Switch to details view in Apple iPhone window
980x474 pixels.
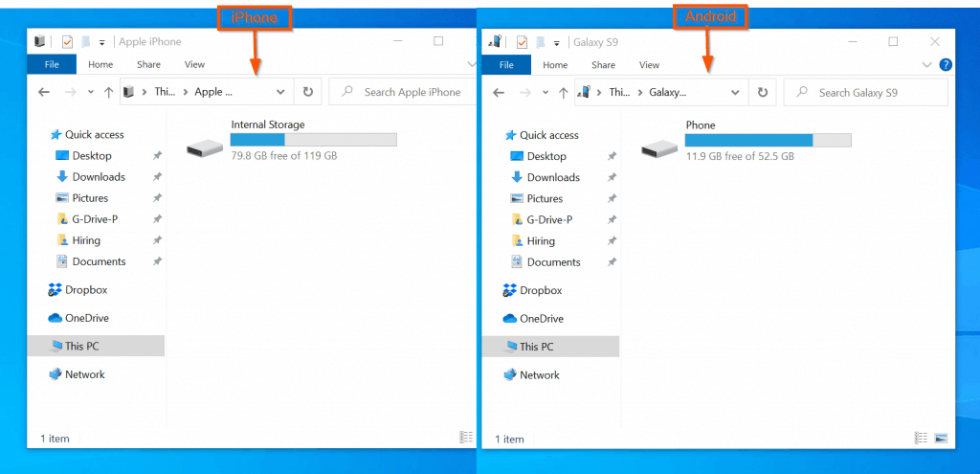click(466, 437)
